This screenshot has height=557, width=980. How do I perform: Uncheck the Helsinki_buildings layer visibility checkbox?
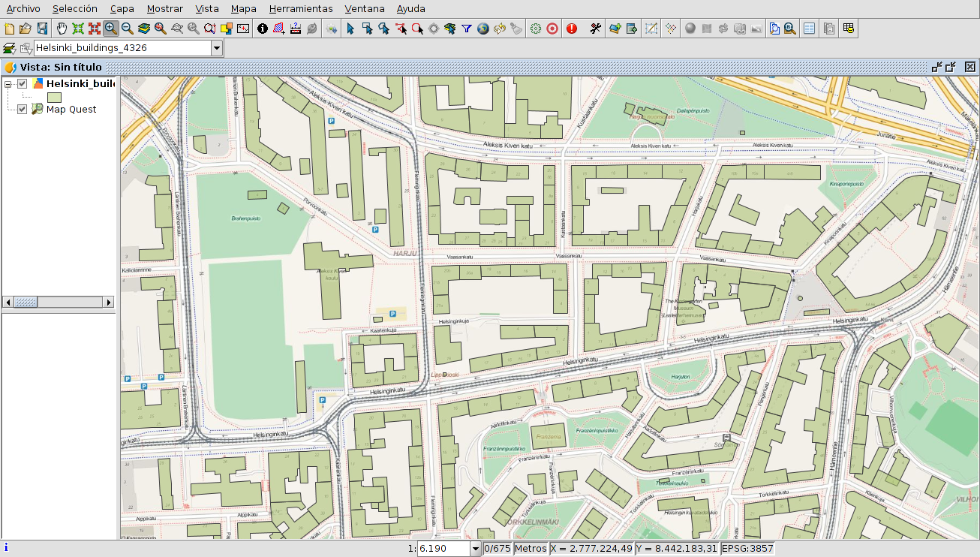tap(23, 84)
